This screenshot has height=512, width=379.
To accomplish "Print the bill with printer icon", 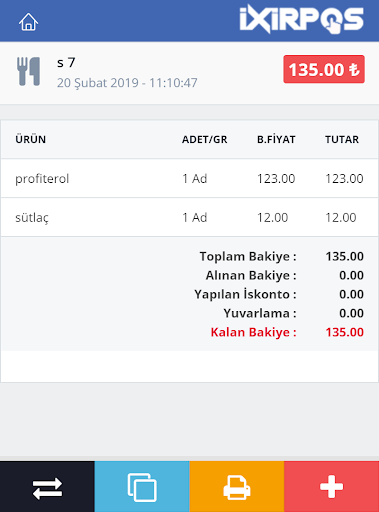I will [x=237, y=487].
